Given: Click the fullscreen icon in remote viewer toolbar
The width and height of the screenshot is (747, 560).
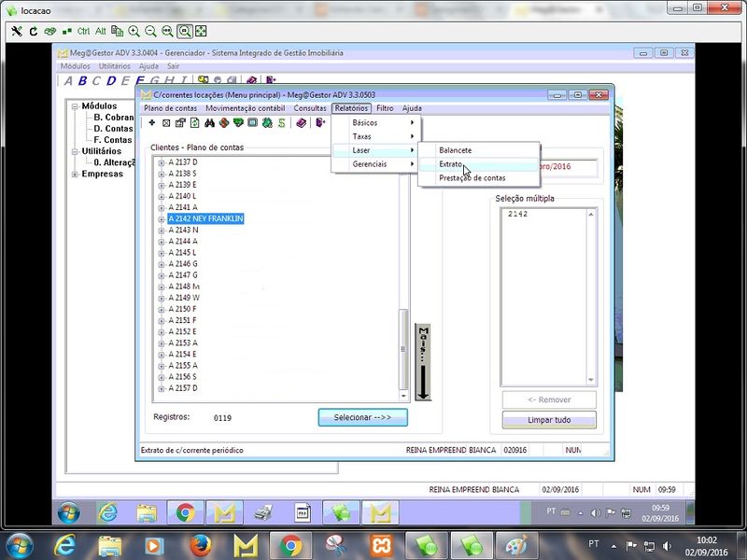Looking at the screenshot, I should [x=201, y=31].
